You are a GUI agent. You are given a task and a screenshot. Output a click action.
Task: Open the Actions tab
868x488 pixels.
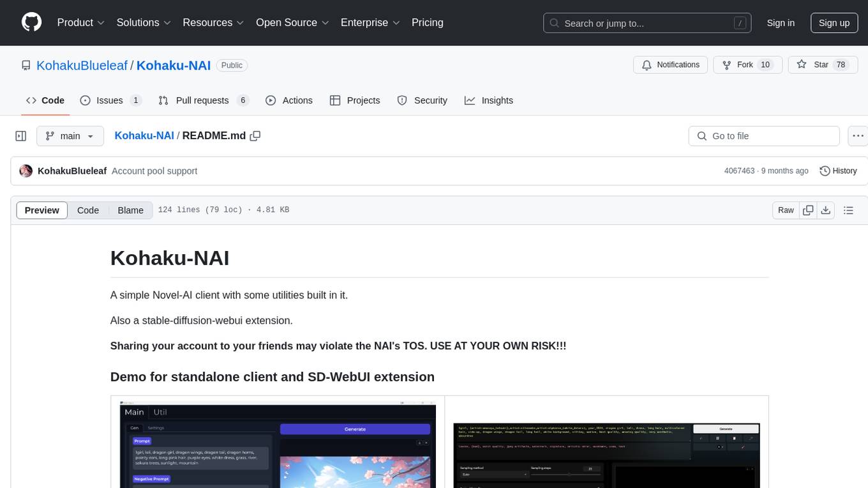[x=289, y=100]
